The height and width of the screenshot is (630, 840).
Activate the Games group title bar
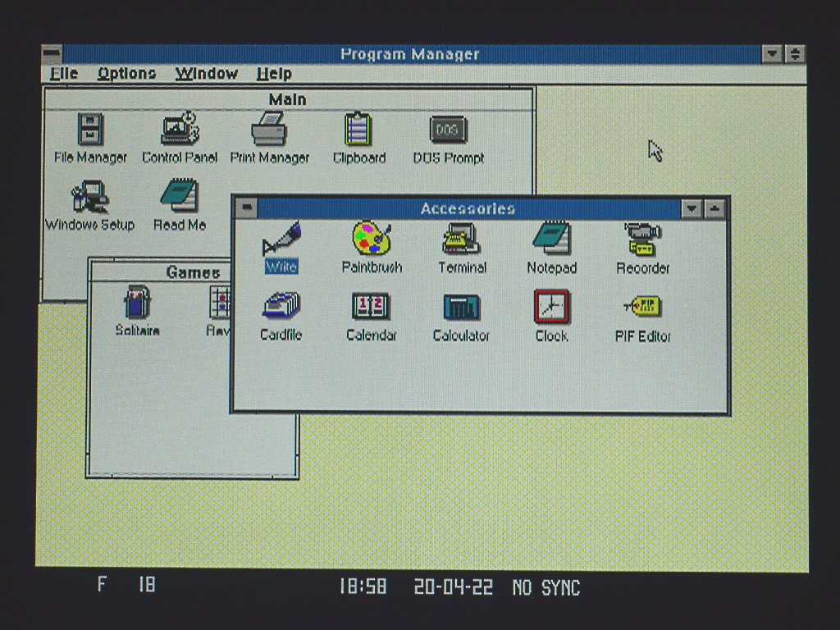[161, 272]
